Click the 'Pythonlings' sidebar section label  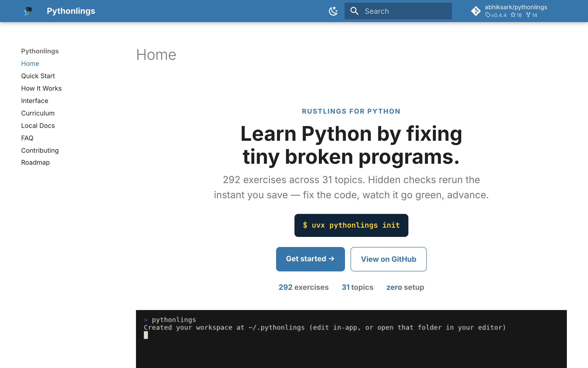click(x=40, y=51)
